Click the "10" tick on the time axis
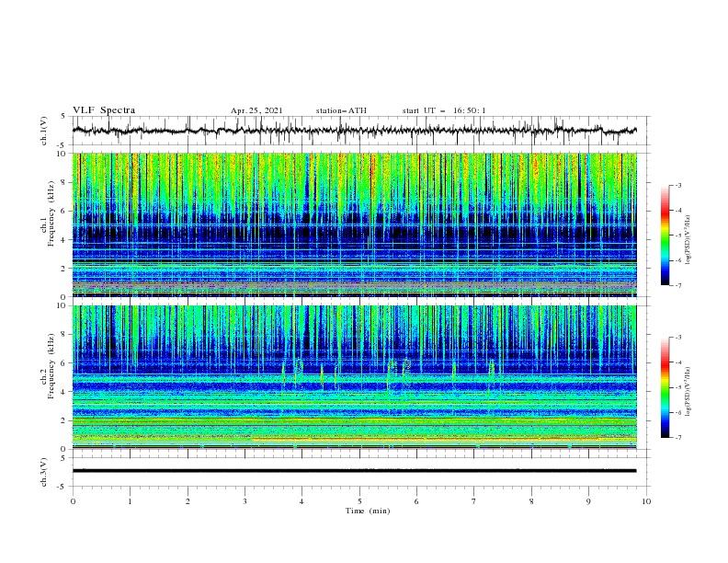The width and height of the screenshot is (728, 563). (646, 501)
